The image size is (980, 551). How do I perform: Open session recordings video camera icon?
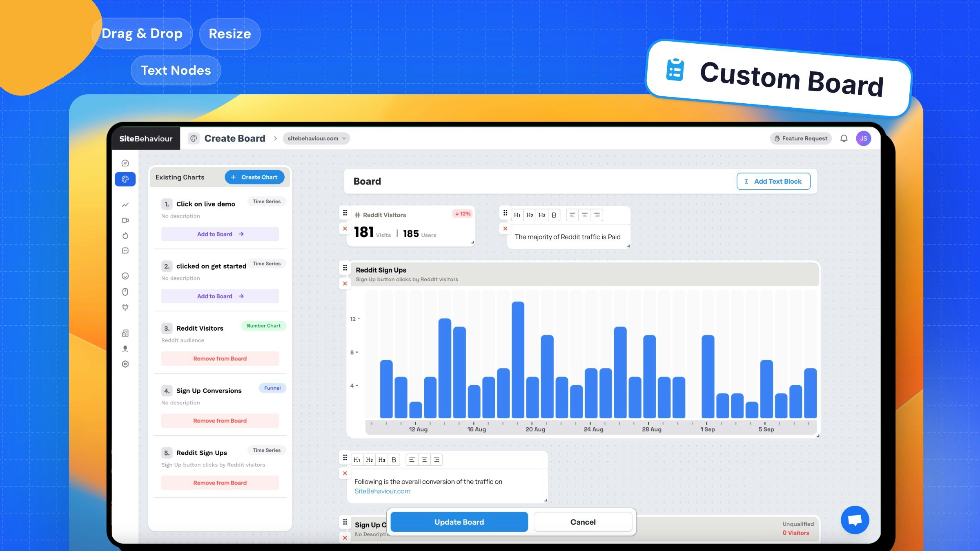tap(125, 220)
